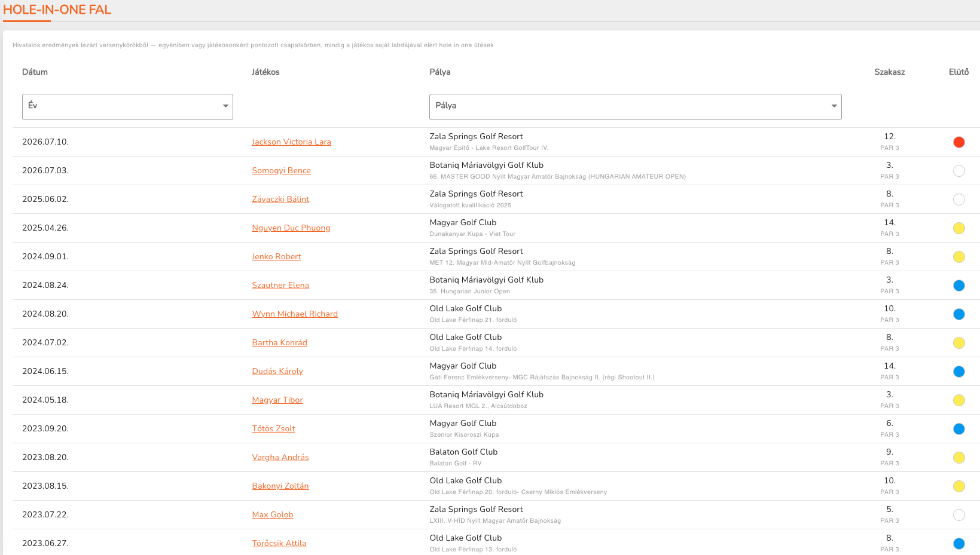980x555 pixels.
Task: Pick the blue tee marker in Tőtös Zsolt row
Action: (958, 429)
